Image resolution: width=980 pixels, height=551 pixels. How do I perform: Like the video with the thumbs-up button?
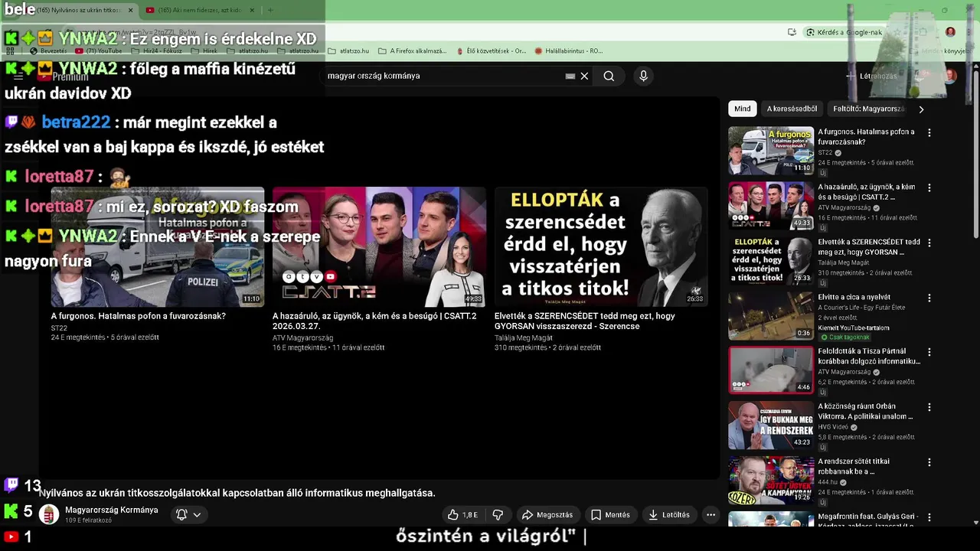point(462,515)
